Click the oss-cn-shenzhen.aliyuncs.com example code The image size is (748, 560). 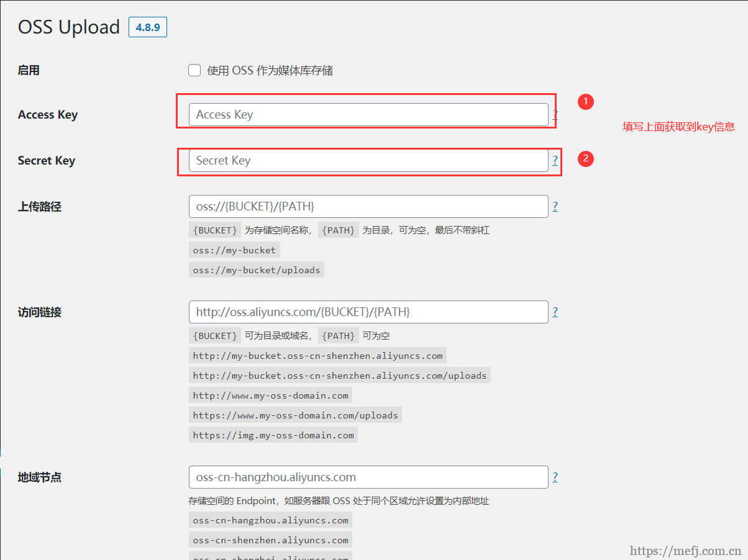pyautogui.click(x=270, y=540)
